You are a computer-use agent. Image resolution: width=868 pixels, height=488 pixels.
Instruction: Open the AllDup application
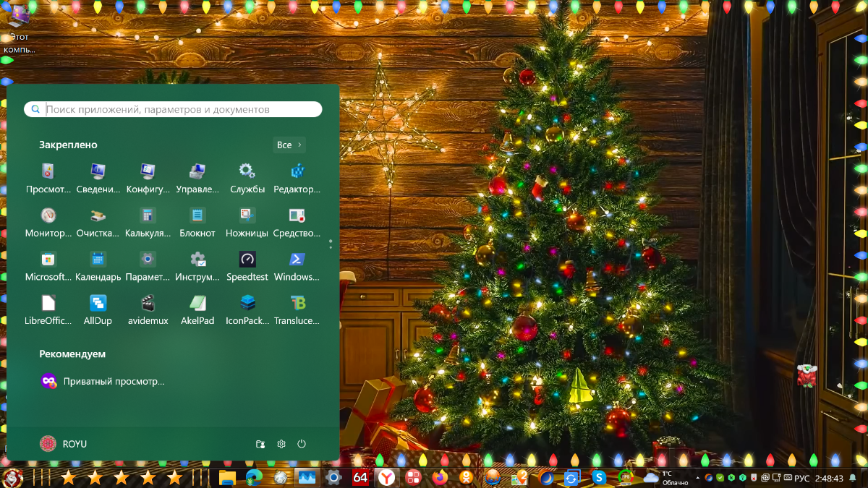pos(98,309)
